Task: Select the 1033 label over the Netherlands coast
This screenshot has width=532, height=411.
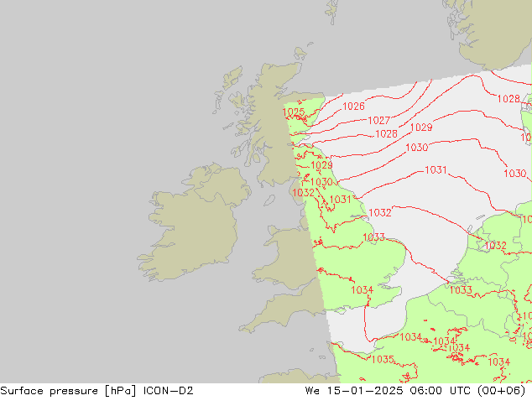Action: (461, 290)
